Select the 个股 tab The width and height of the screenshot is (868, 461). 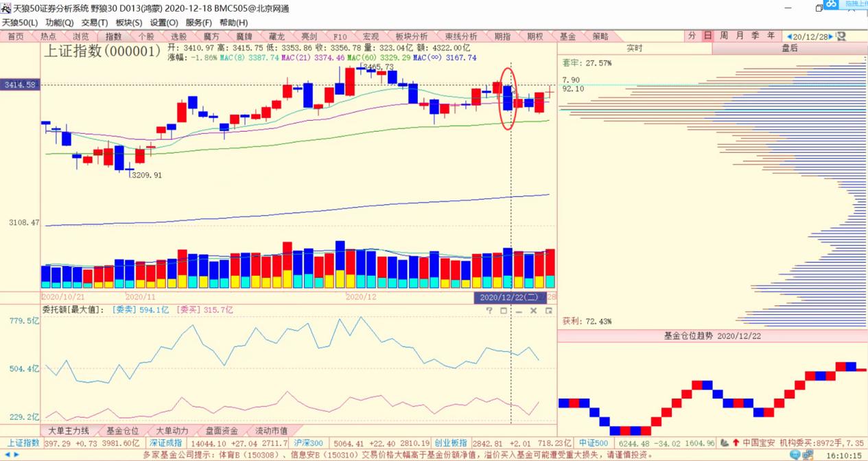coord(146,36)
